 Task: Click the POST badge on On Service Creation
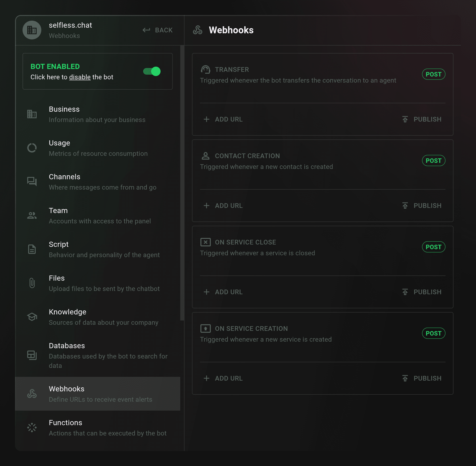coord(433,333)
